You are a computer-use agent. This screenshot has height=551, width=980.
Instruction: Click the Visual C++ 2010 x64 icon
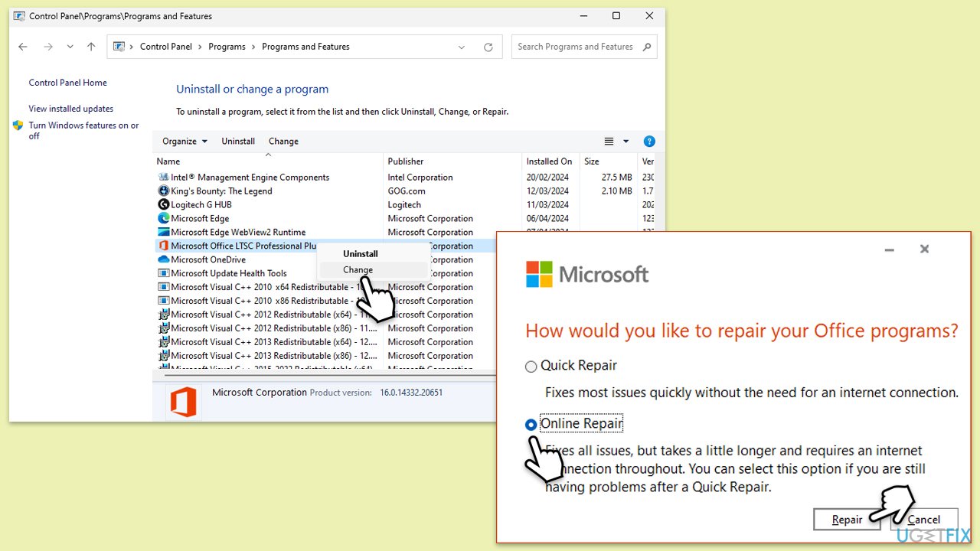click(x=163, y=287)
